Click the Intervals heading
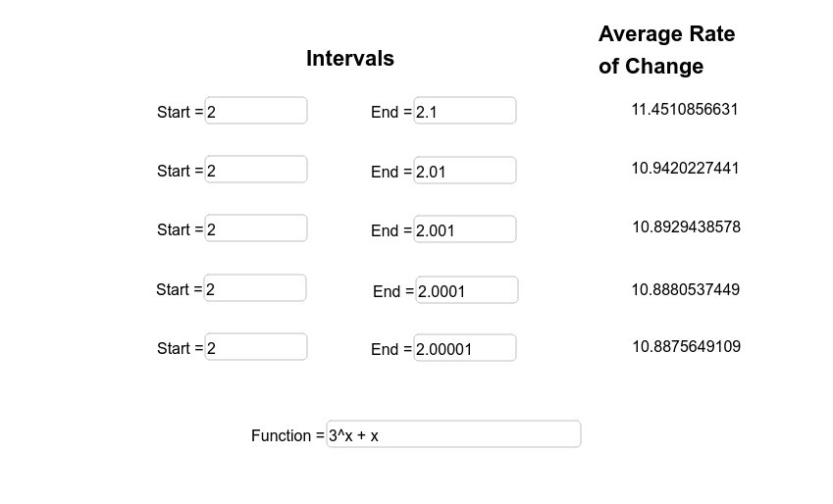Image resolution: width=833 pixels, height=504 pixels. 350,58
